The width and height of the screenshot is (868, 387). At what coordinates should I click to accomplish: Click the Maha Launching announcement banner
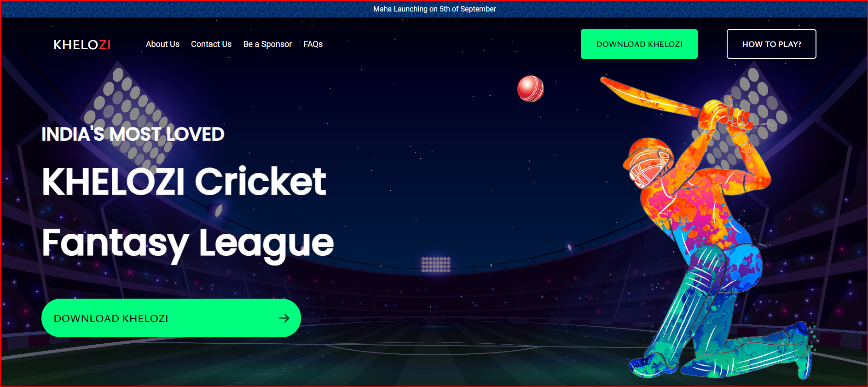pos(434,9)
